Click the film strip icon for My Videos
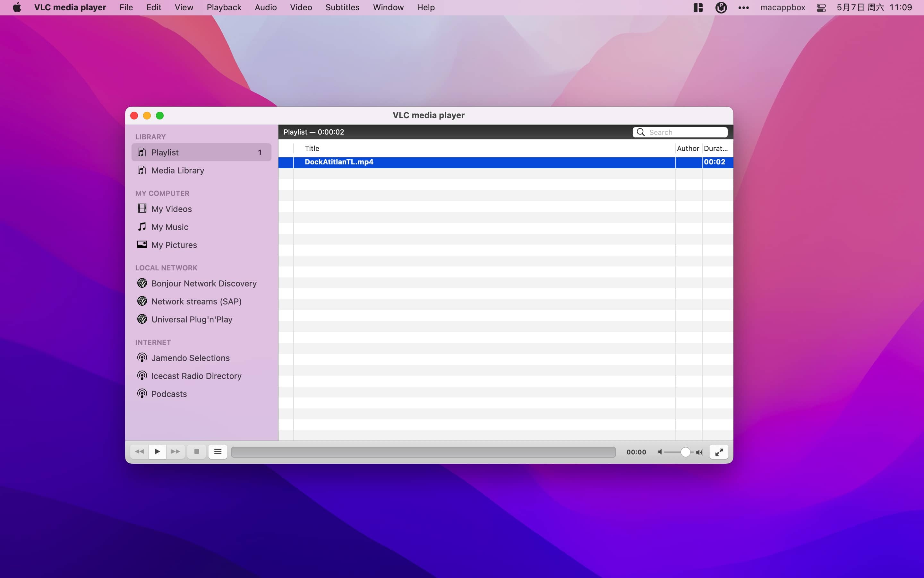The image size is (924, 578). (x=142, y=208)
